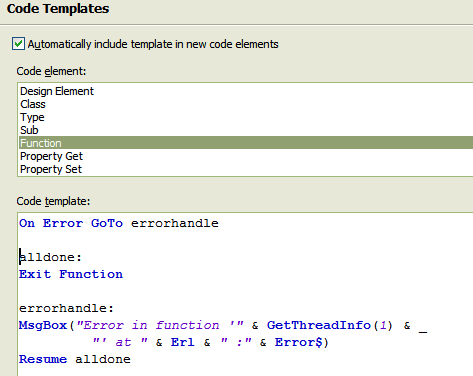The width and height of the screenshot is (473, 376).
Task: Click the blank line below 'On Error'
Action: coord(246,240)
